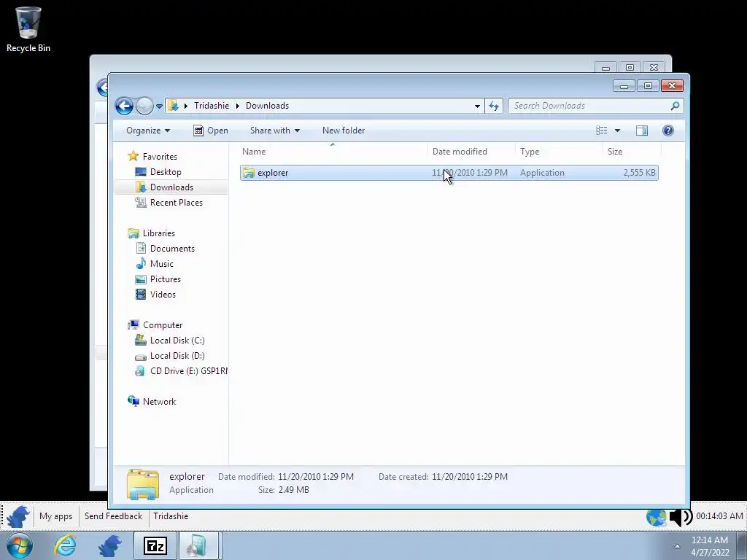The width and height of the screenshot is (747, 560).
Task: Open the recent pages dropdown arrow
Action: (159, 106)
